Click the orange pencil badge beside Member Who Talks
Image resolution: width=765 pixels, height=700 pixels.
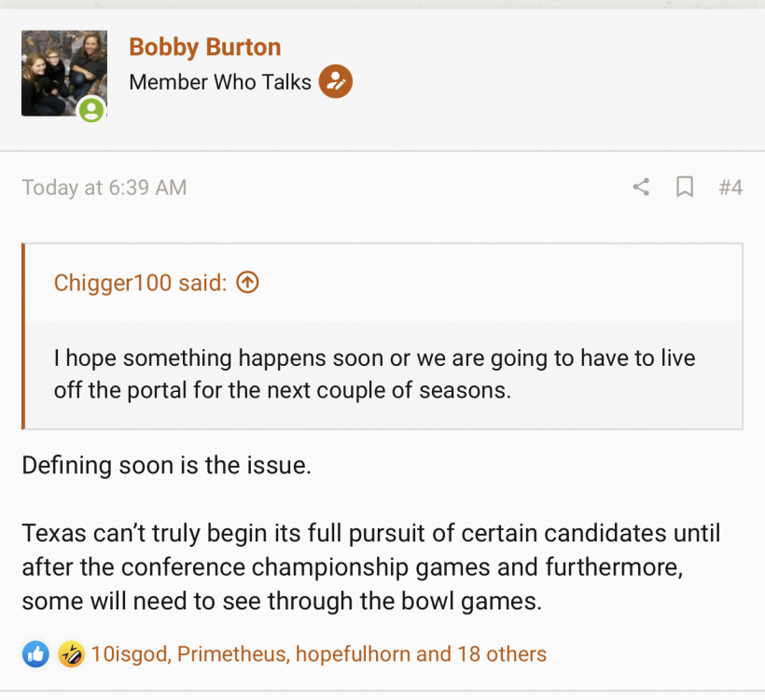pos(336,82)
